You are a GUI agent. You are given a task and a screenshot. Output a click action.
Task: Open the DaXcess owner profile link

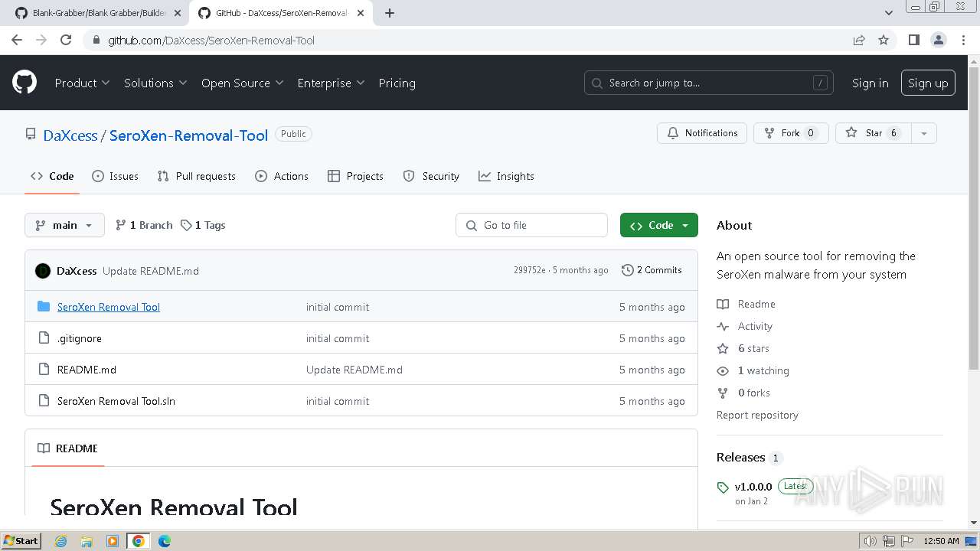point(70,135)
